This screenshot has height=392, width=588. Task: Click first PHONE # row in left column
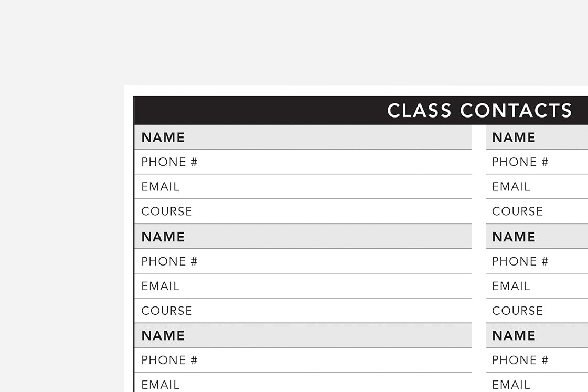click(x=303, y=162)
